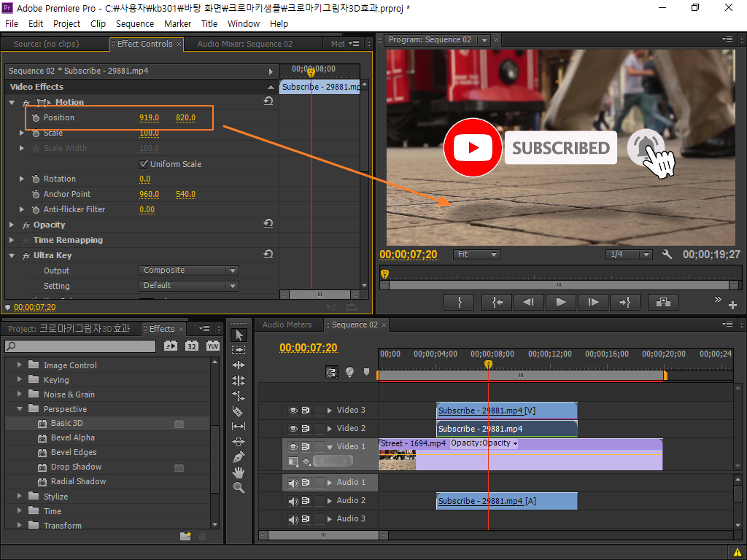Go to Out point
This screenshot has width=747, height=560.
[624, 303]
